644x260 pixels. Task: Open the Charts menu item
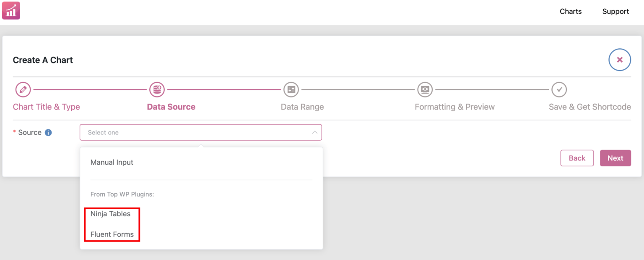(x=570, y=11)
